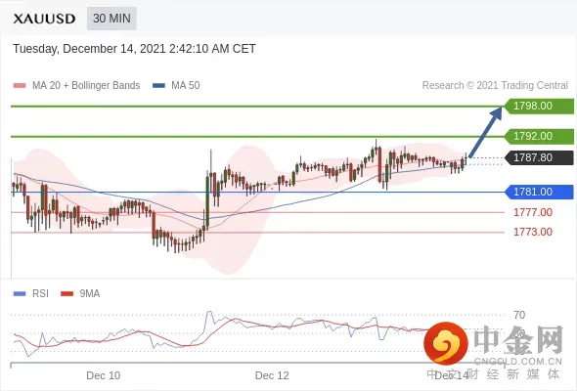Toggle the MA 50 legend entry
The image size is (577, 392).
click(176, 86)
